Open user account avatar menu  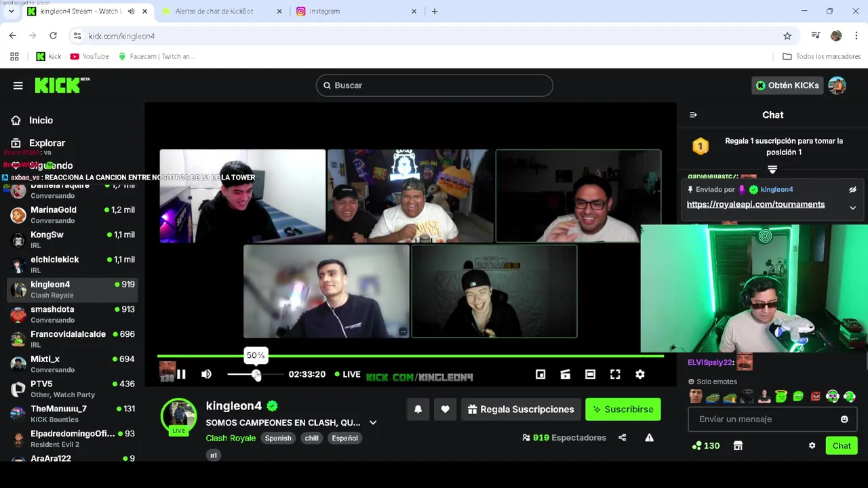click(837, 85)
